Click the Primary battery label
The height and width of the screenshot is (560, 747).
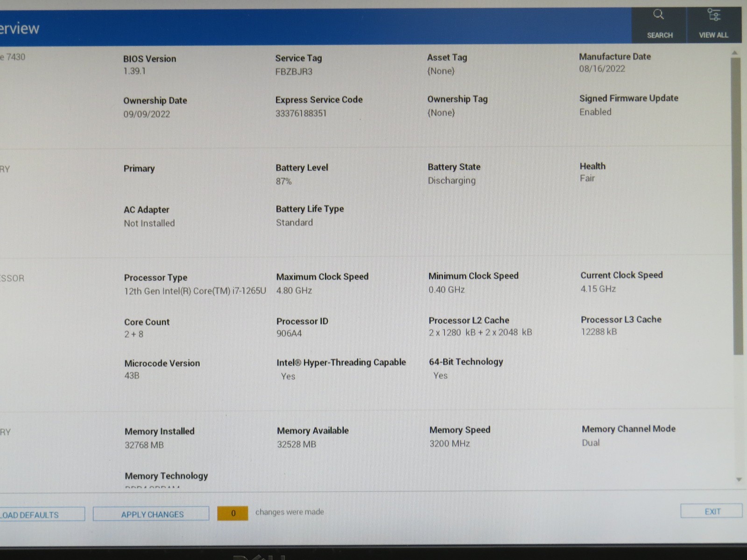[139, 168]
